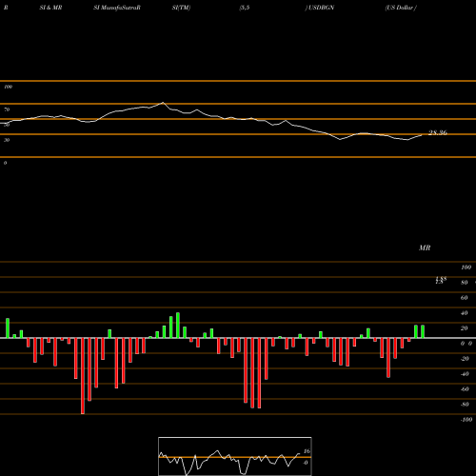Screen dimensions: 476x476
Task: Click the '40' label on MR axis
Action: coord(465,313)
